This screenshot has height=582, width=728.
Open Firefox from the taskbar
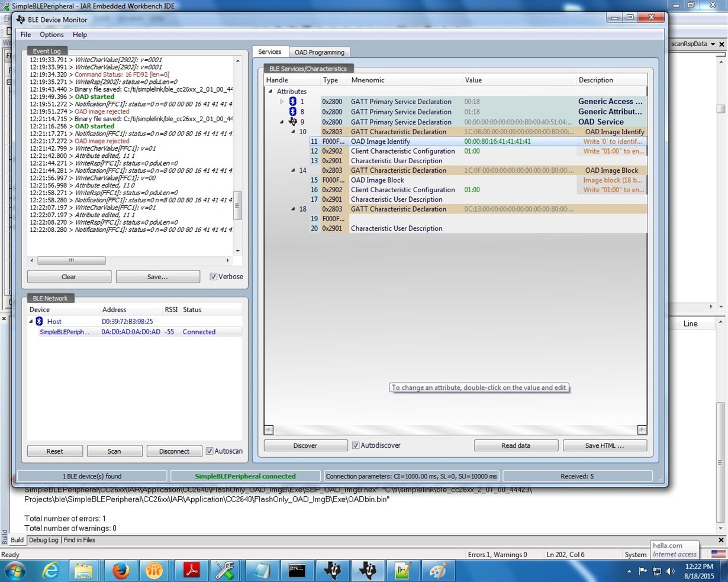pyautogui.click(x=121, y=571)
